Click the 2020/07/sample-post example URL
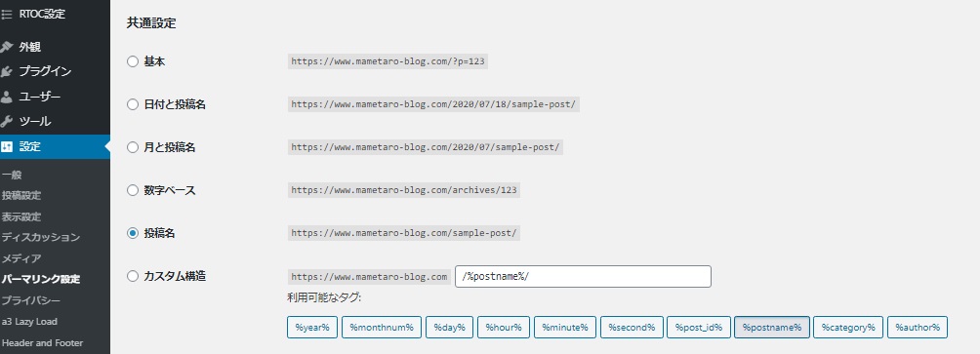This screenshot has width=980, height=354. pos(426,147)
